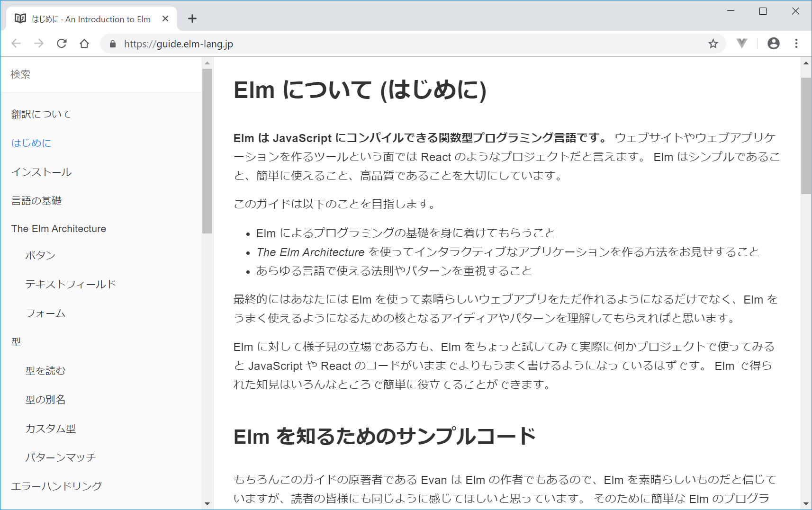This screenshot has width=812, height=510.
Task: Open the 型を読む section
Action: click(45, 371)
